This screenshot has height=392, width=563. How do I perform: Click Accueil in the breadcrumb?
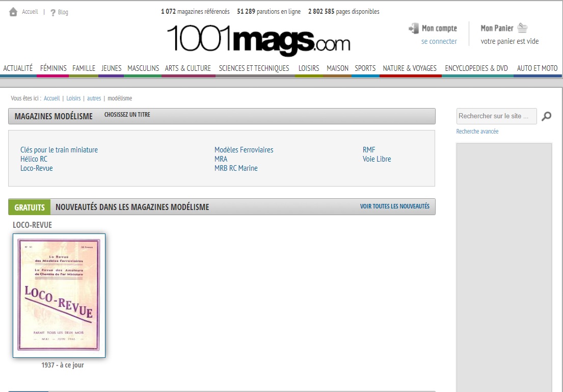coord(51,98)
